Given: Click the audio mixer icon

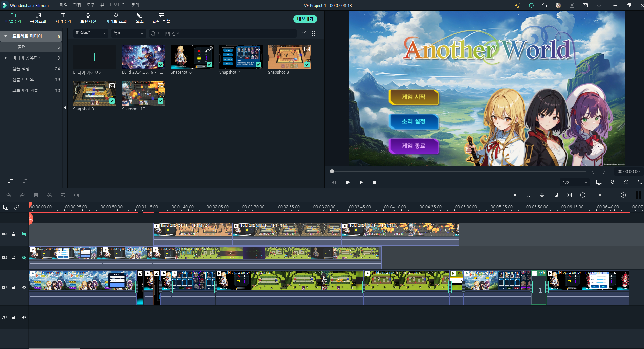Looking at the screenshot, I should tap(556, 195).
